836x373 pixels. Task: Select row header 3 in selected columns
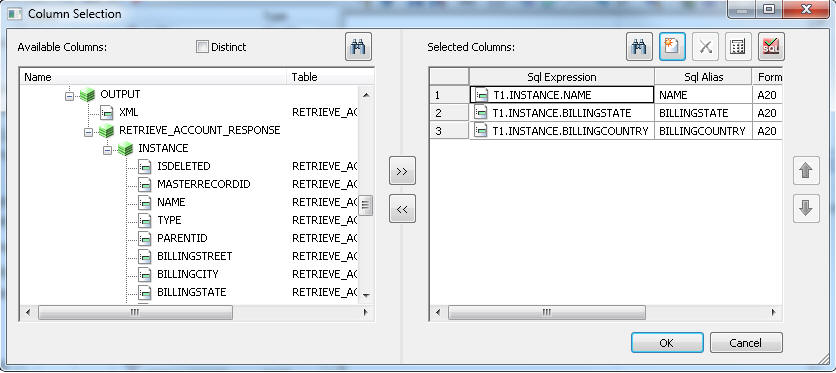point(449,131)
